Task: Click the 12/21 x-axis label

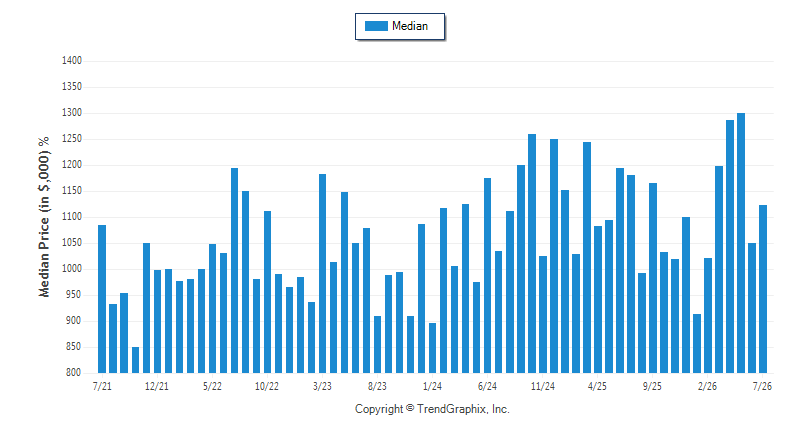Action: tap(157, 386)
